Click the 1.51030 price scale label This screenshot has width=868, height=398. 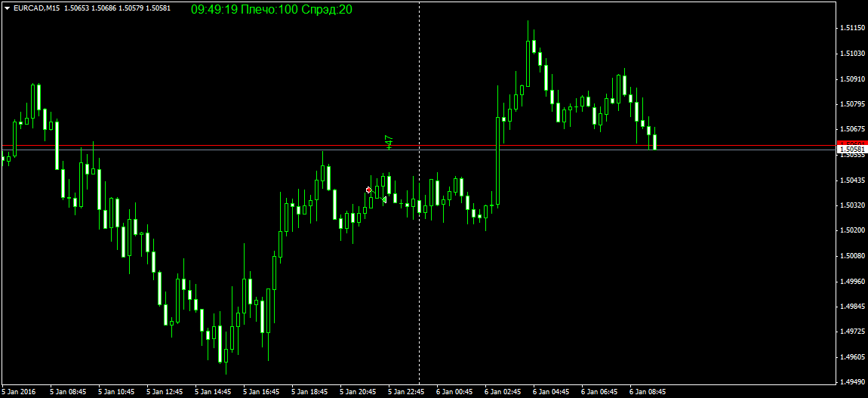click(x=852, y=53)
